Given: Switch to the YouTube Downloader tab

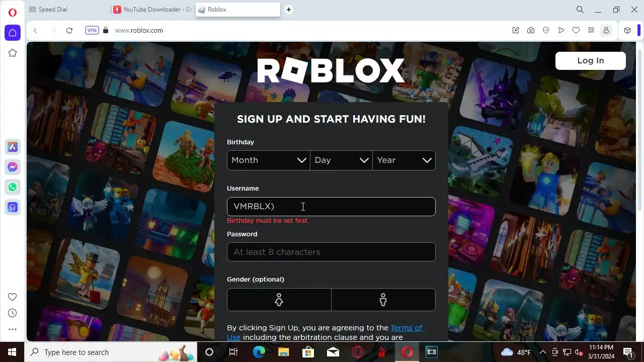Looking at the screenshot, I should point(153,10).
